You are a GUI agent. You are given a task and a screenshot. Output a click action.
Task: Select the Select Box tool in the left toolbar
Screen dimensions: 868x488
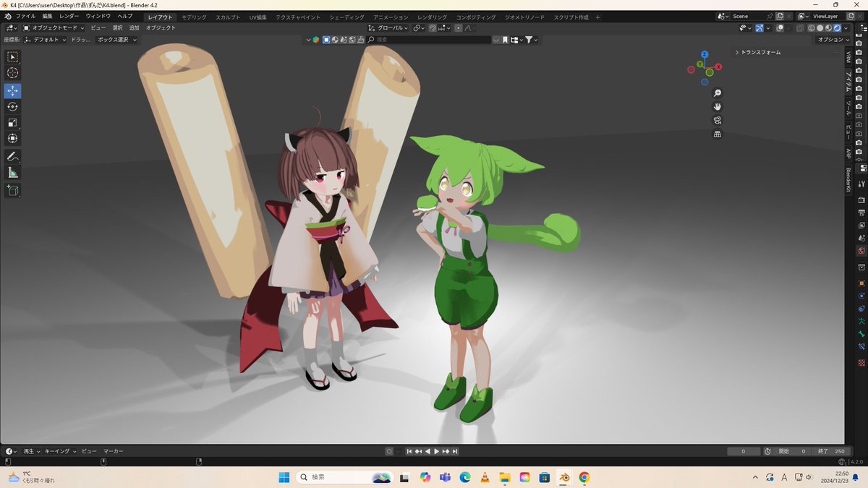pyautogui.click(x=12, y=57)
